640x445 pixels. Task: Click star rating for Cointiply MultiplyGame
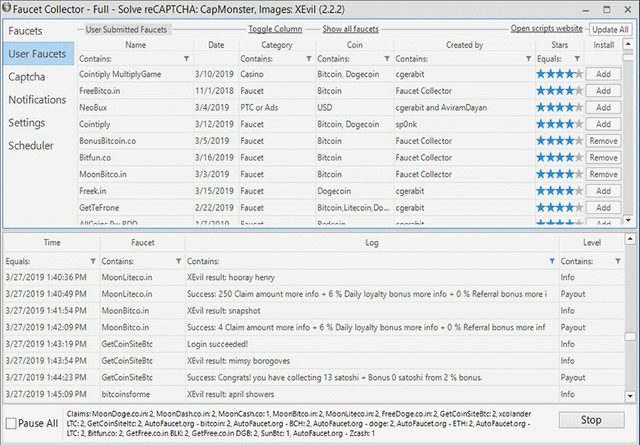[x=560, y=74]
